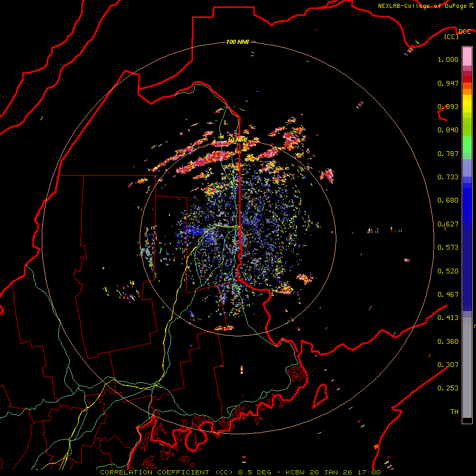
Task: Click the 0.253 scale value
Action: click(448, 388)
